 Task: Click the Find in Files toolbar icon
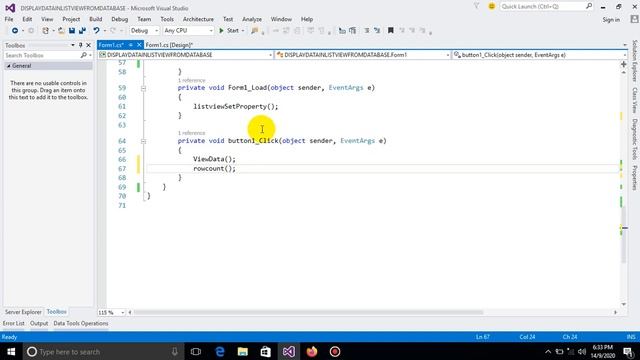point(255,31)
